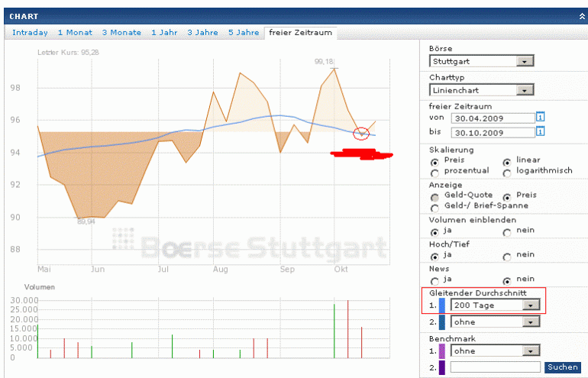
Task: Switch to the 3 Monate tab
Action: (121, 33)
